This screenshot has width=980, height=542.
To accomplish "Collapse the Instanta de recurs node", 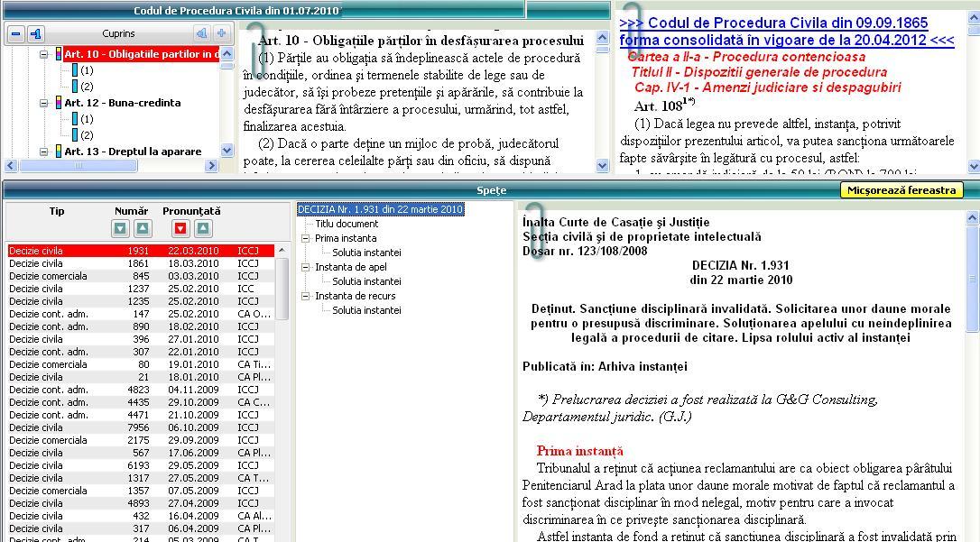I will [306, 296].
